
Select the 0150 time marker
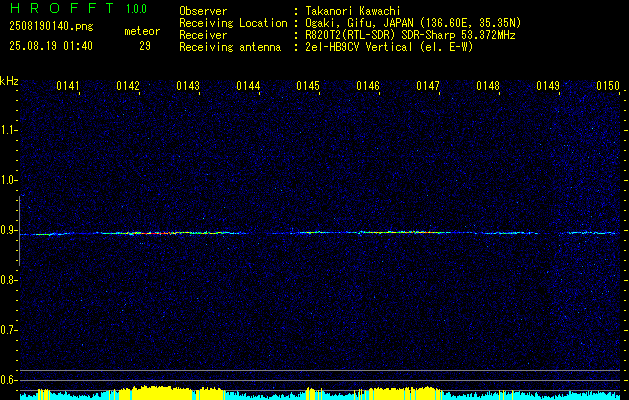[608, 86]
